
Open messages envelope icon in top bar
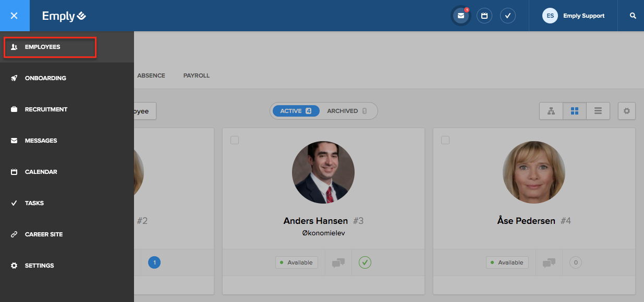click(461, 16)
